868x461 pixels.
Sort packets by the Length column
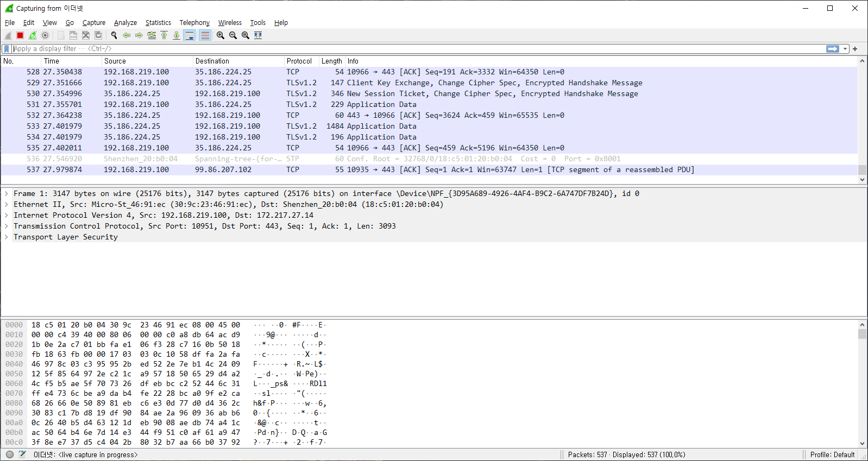332,61
